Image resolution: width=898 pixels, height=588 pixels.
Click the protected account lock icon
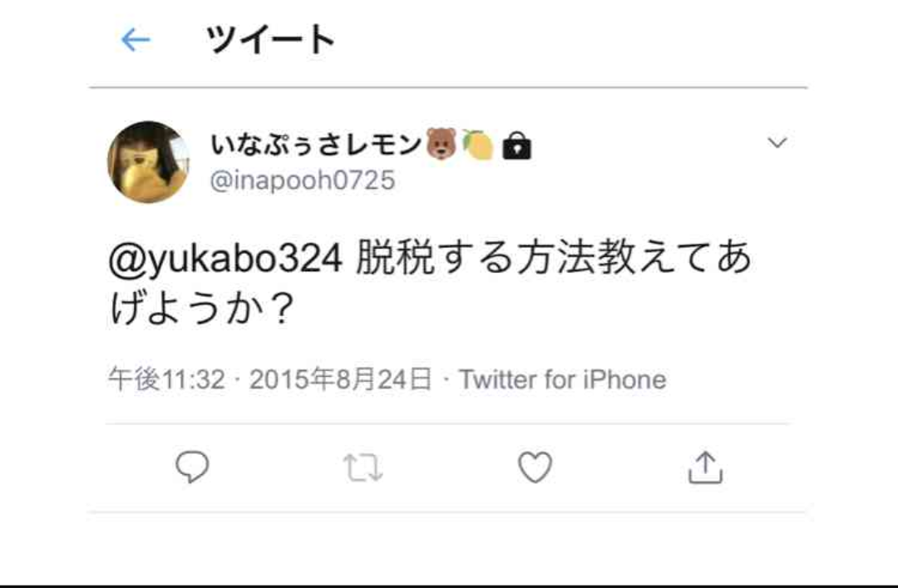(x=516, y=146)
